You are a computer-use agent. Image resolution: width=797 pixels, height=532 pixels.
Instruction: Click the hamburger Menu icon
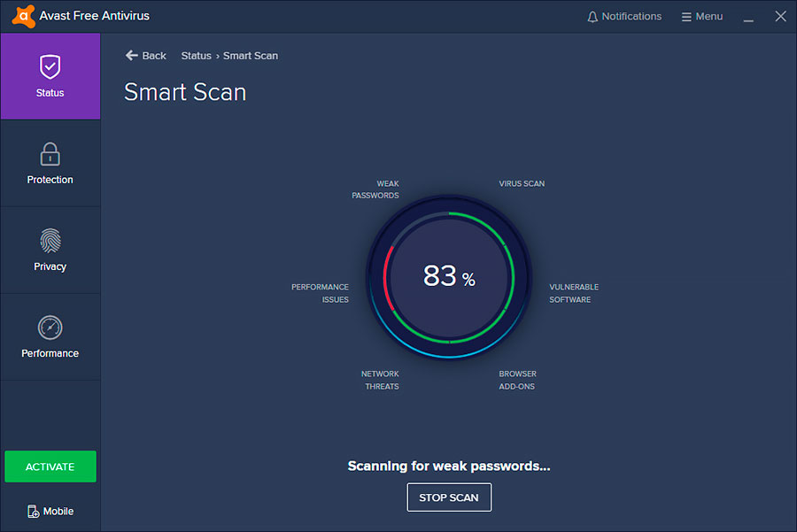[x=686, y=17]
